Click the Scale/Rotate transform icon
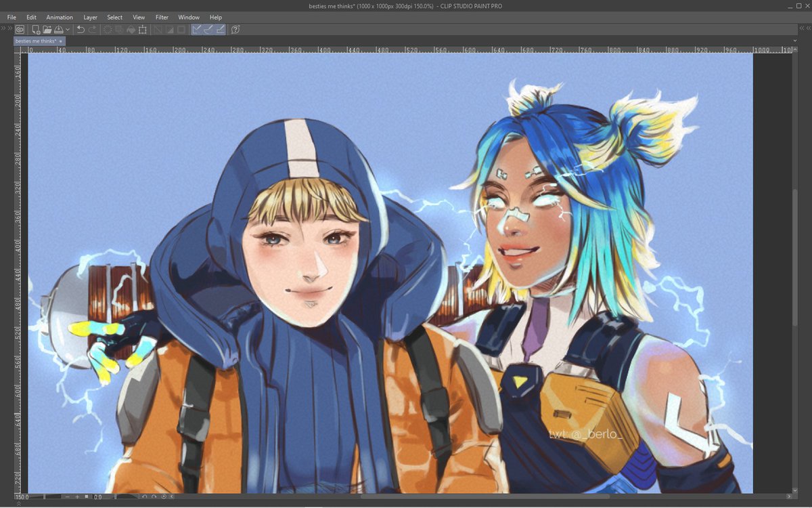 click(142, 29)
